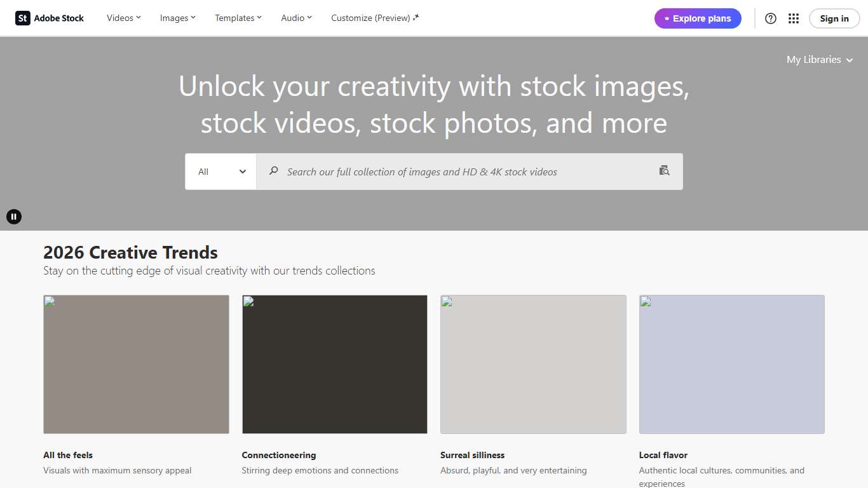
Task: Click the Adobe Stock logo
Action: pos(49,18)
